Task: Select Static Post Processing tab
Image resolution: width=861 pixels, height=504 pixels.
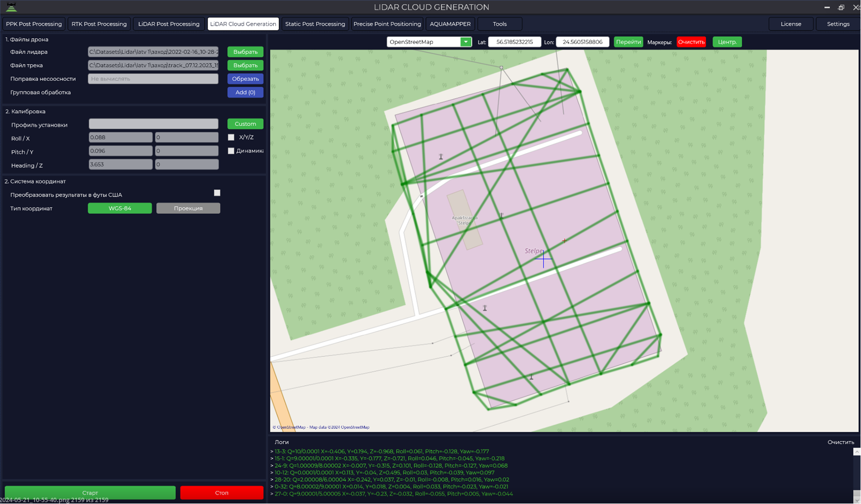Action: click(x=315, y=24)
